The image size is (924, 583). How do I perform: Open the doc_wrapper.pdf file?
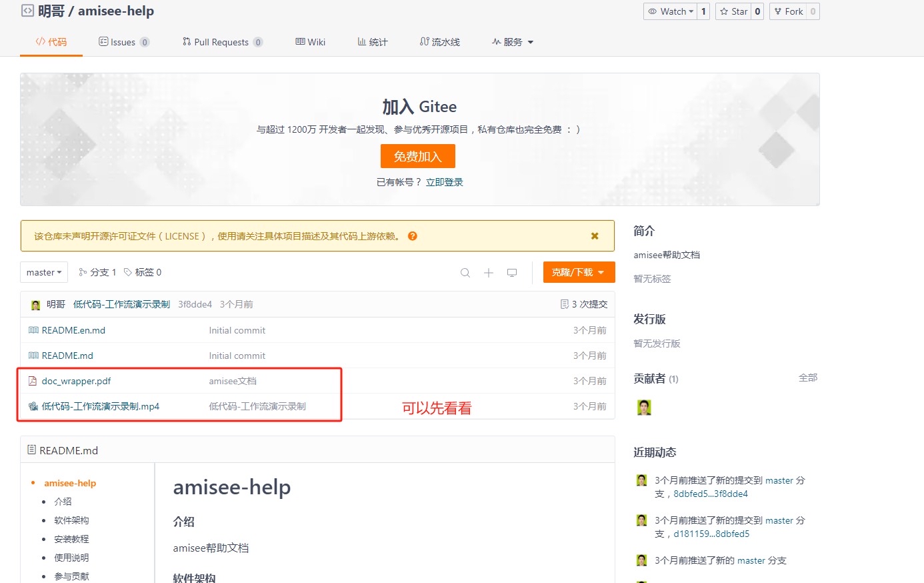pos(76,381)
